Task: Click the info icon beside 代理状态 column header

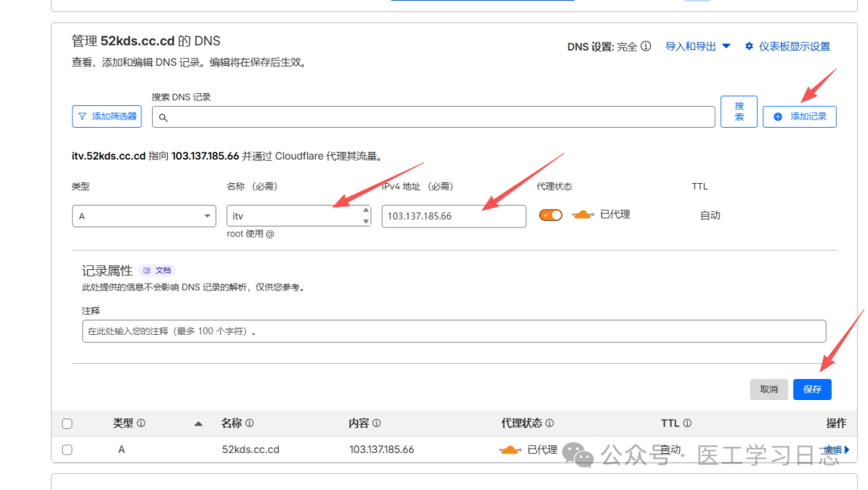Action: point(550,423)
